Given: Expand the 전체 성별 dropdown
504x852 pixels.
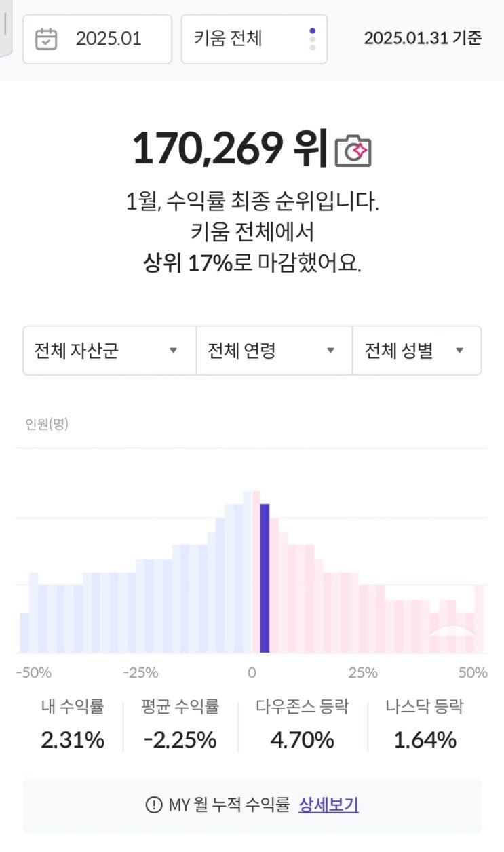Looking at the screenshot, I should coord(417,351).
